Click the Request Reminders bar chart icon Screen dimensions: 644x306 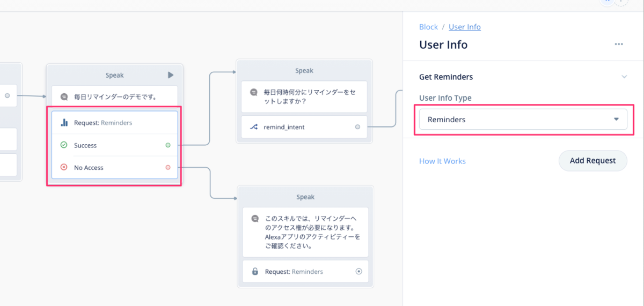point(64,123)
